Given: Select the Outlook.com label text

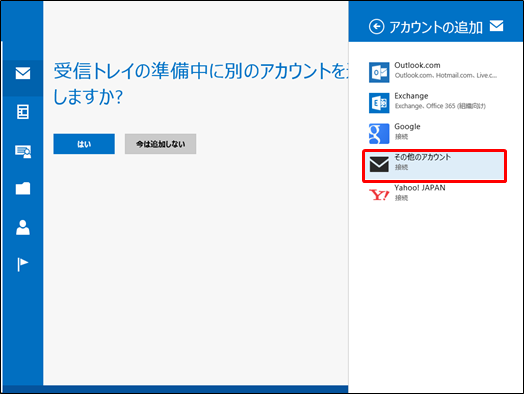Looking at the screenshot, I should point(417,65).
